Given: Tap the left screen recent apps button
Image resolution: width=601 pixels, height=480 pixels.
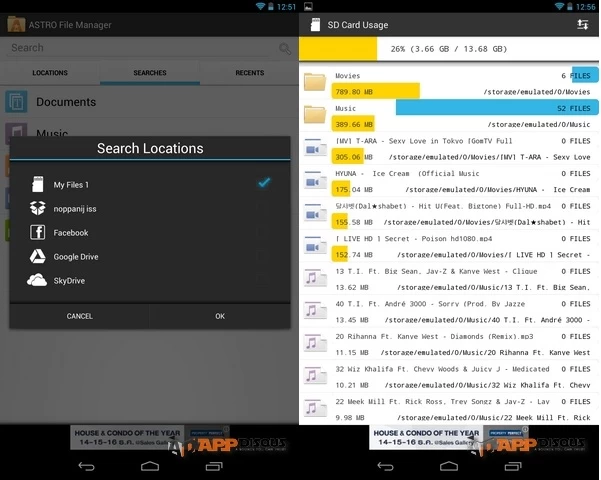Looking at the screenshot, I should [214, 466].
